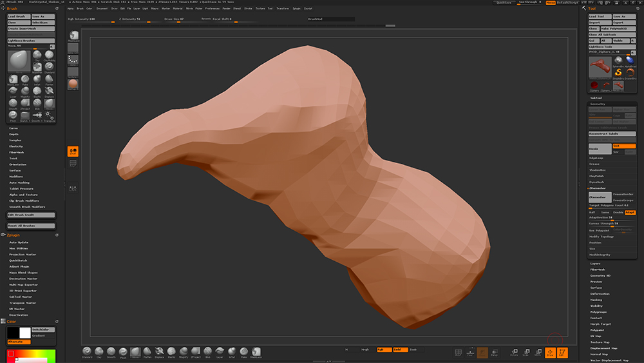Screen dimensions: 644x363
Task: Open the Dots stroke type selector
Action: click(x=73, y=61)
